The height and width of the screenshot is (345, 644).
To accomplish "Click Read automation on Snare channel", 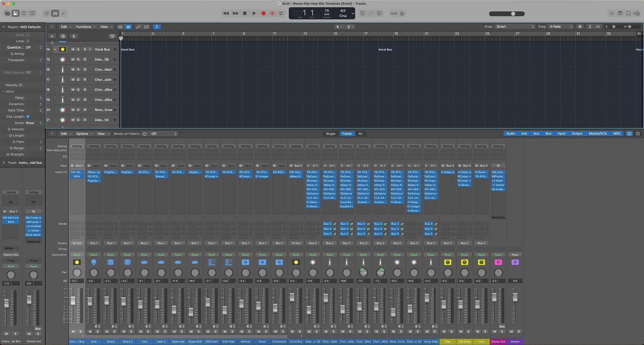I will (x=110, y=255).
